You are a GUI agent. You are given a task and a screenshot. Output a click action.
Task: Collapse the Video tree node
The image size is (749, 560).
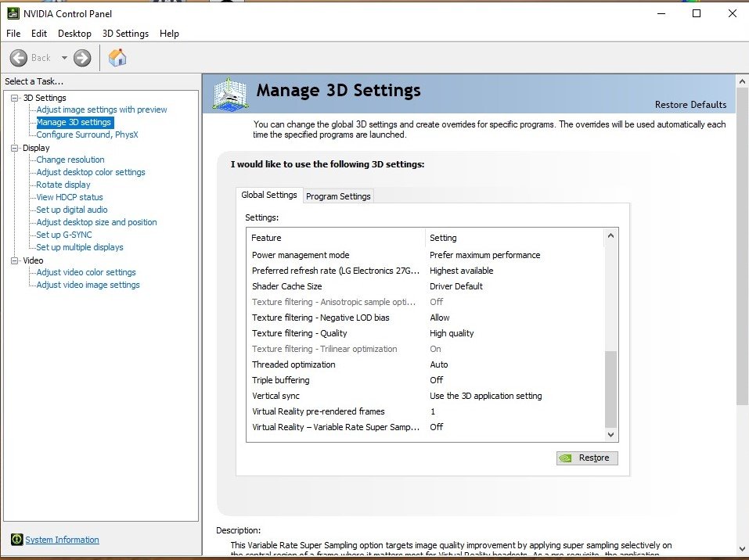click(x=15, y=260)
